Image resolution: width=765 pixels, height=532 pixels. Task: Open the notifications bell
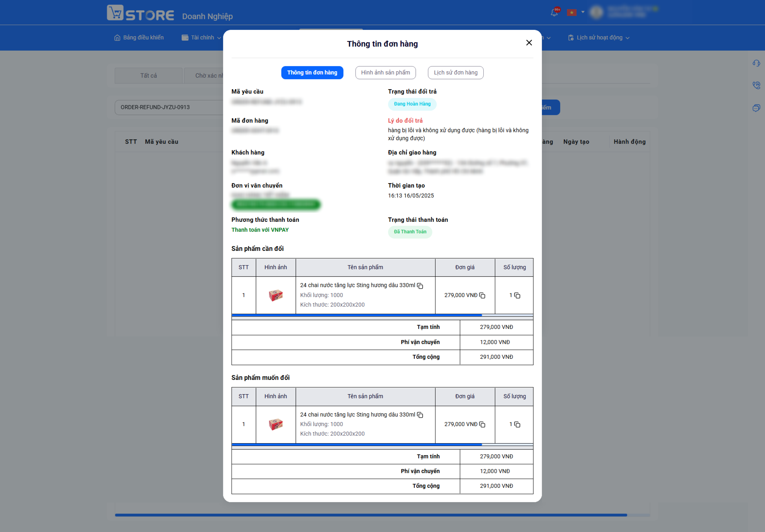point(554,13)
